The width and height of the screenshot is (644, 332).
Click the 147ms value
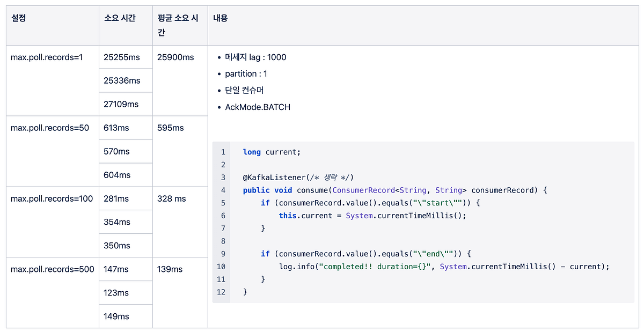[116, 270]
